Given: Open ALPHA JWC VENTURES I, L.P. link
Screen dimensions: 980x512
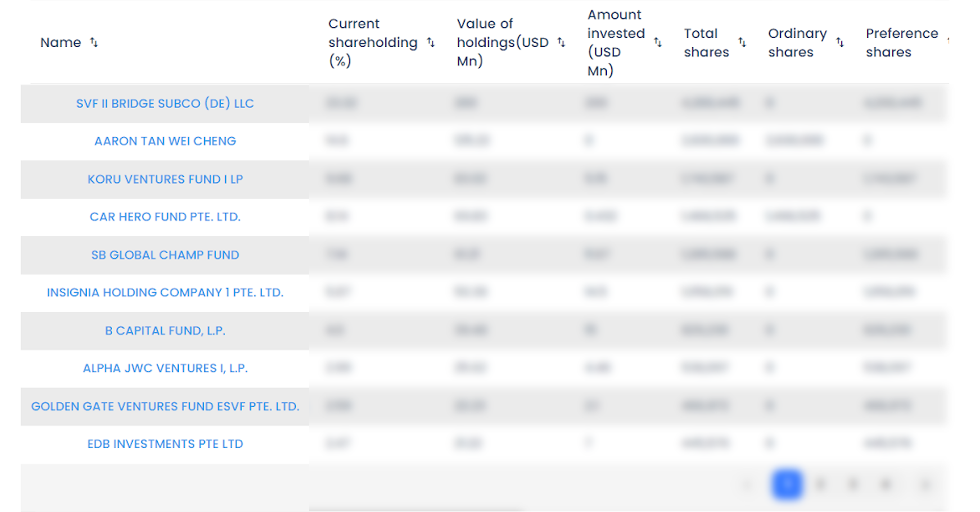Looking at the screenshot, I should 165,368.
